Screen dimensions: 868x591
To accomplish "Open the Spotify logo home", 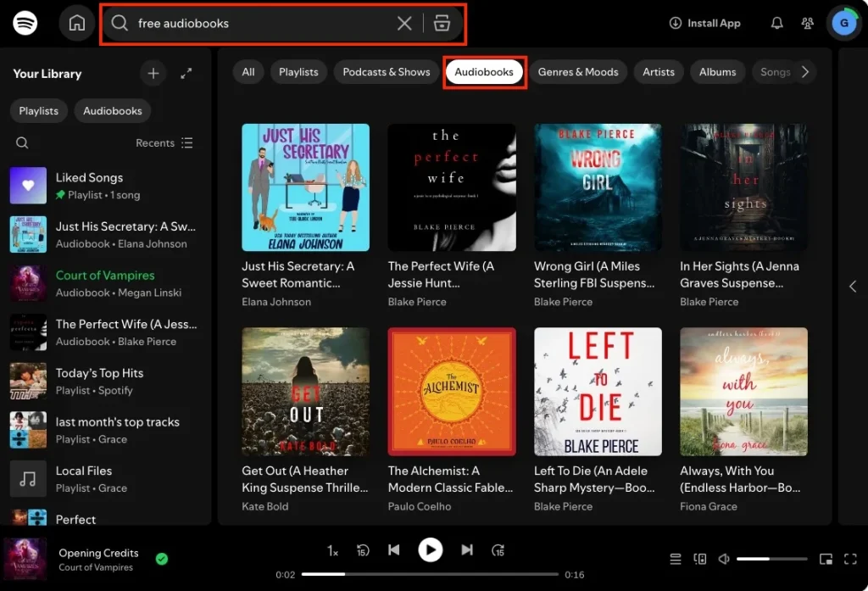I will pos(25,23).
